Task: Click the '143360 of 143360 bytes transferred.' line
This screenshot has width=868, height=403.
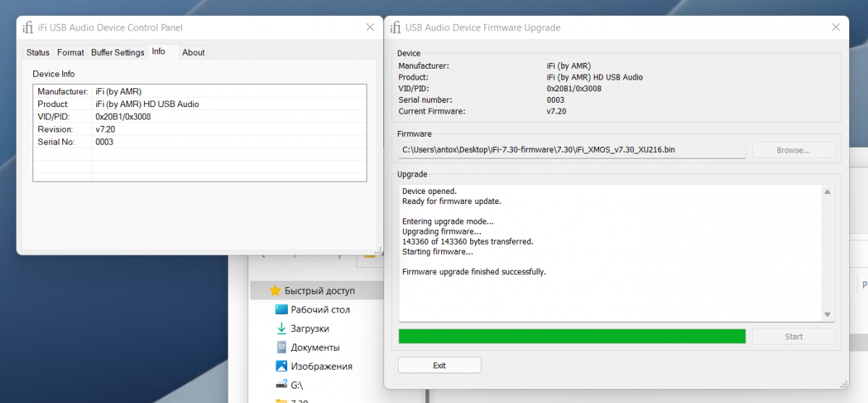Action: [467, 242]
